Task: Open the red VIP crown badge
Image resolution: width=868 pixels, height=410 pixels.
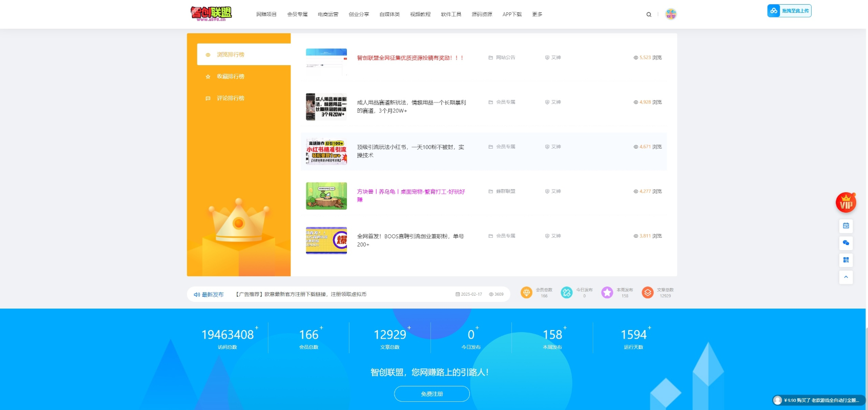Action: tap(846, 202)
